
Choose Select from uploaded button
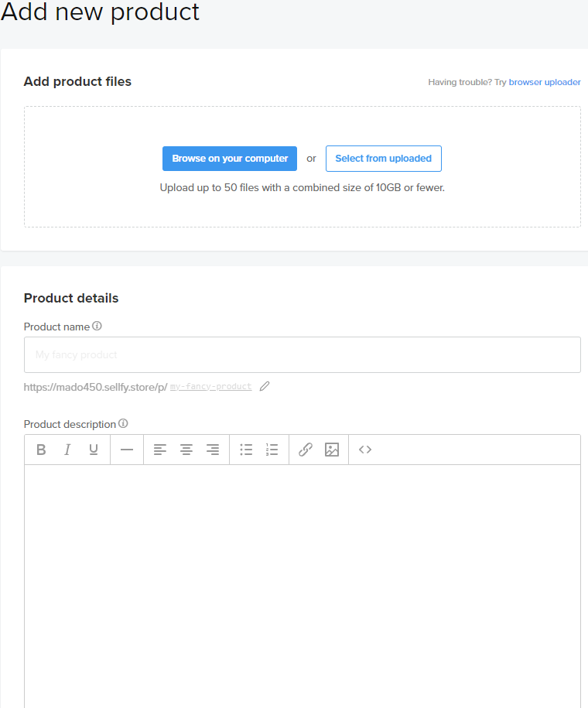tap(383, 159)
